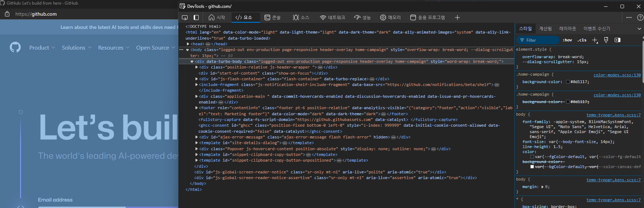The height and width of the screenshot is (208, 644).
Task: Click new style rule plus icon
Action: (595, 40)
